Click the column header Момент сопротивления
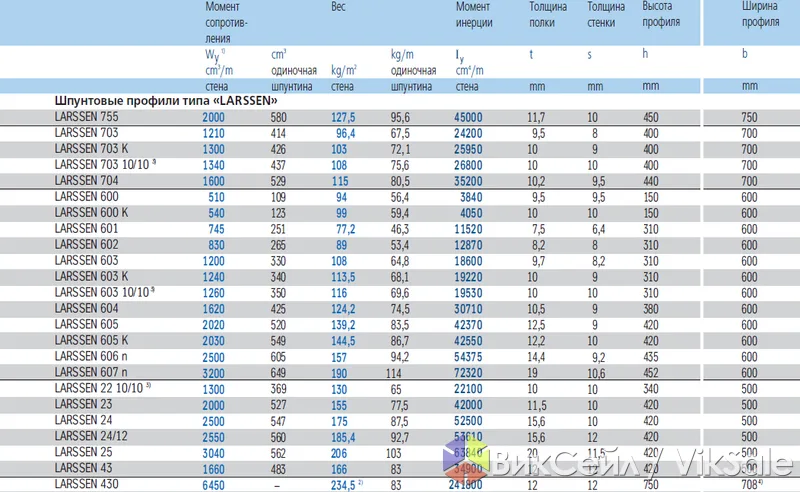Viewport: 800px width, 492px height. 226,22
